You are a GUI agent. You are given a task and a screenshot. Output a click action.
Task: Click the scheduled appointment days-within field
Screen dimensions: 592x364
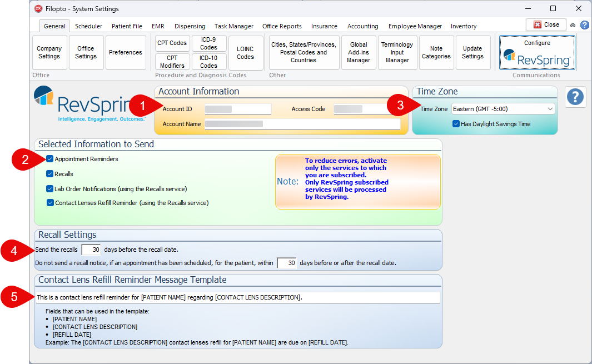(287, 263)
